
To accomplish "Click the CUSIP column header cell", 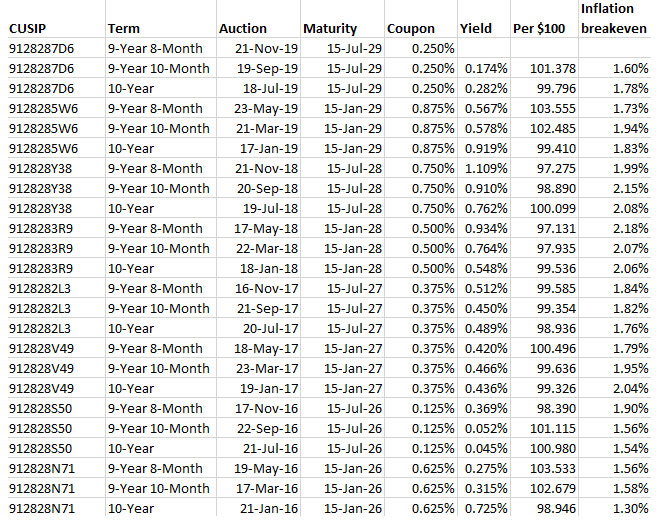I will coord(30,29).
